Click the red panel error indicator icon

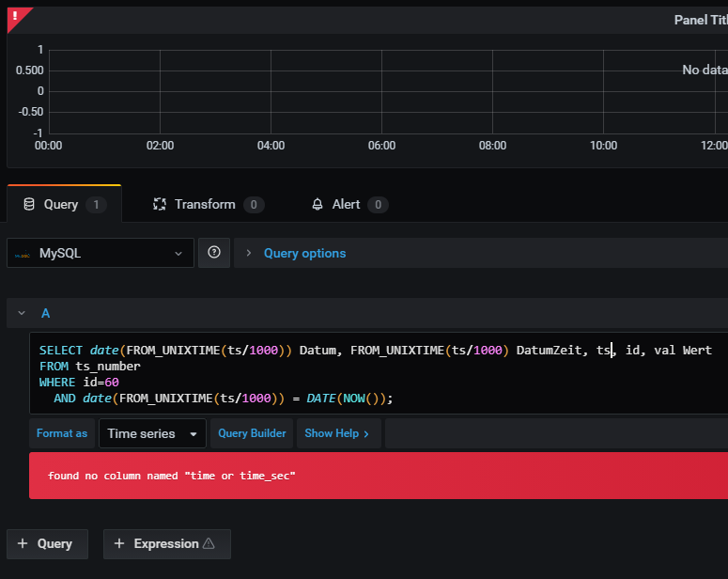point(17,16)
